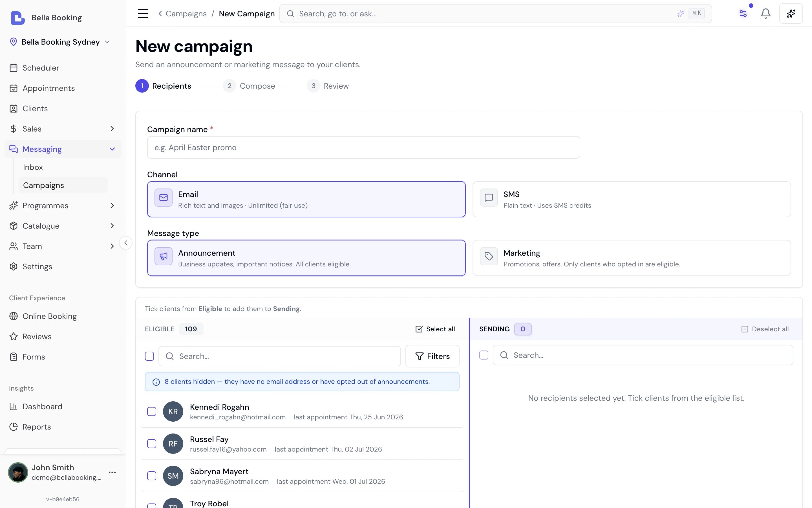812x508 pixels.
Task: Click Deselect all in Sending
Action: pyautogui.click(x=765, y=329)
